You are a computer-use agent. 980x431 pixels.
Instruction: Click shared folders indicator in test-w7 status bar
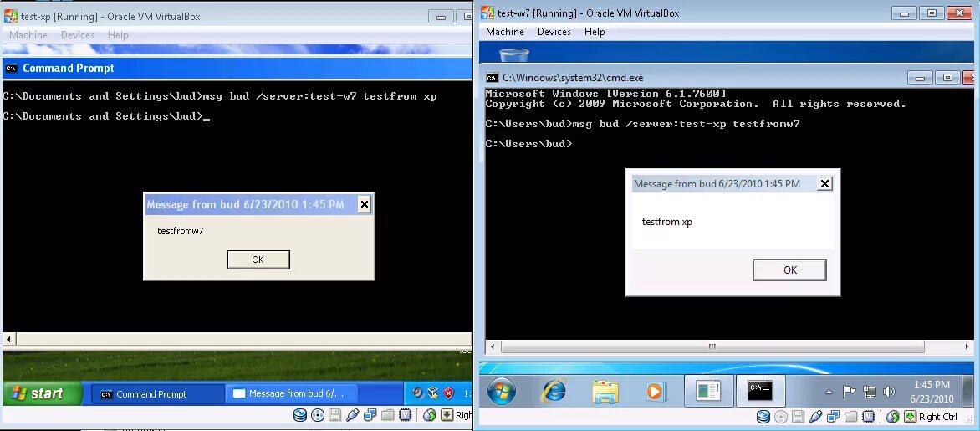pyautogui.click(x=850, y=418)
